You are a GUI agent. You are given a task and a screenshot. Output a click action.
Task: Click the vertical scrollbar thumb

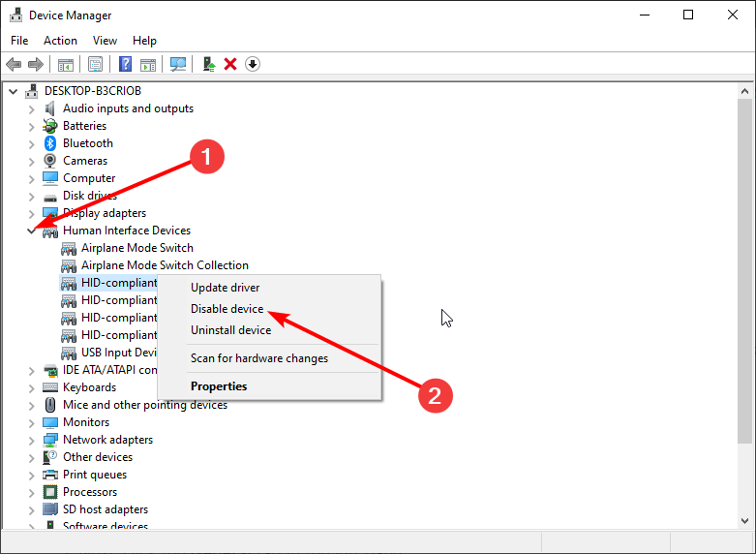point(744,271)
